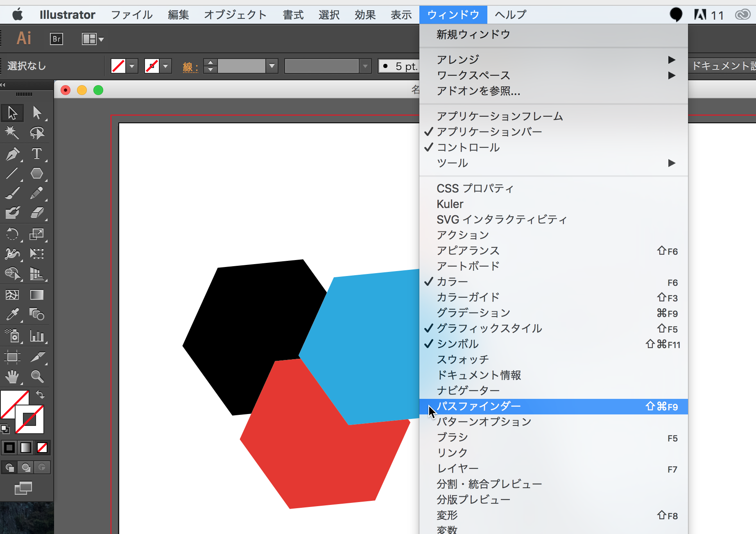The width and height of the screenshot is (756, 534).
Task: Open the 効果 menu
Action: tap(365, 15)
